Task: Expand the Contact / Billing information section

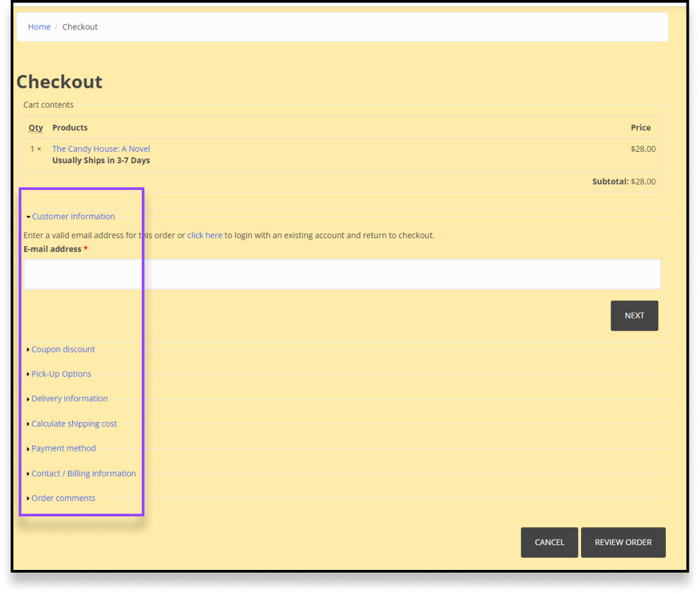Action: tap(84, 473)
